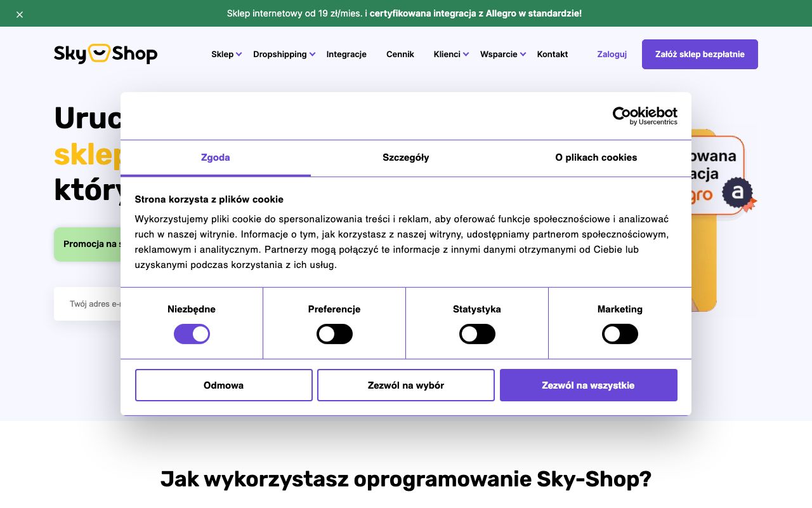Expand the Dropshipping dropdown arrow
812x508 pixels.
(312, 55)
